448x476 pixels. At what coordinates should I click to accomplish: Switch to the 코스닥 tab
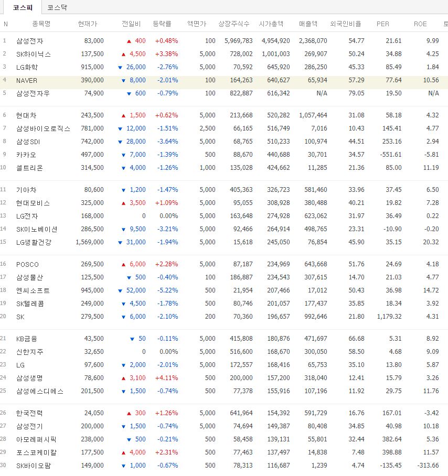pos(57,7)
